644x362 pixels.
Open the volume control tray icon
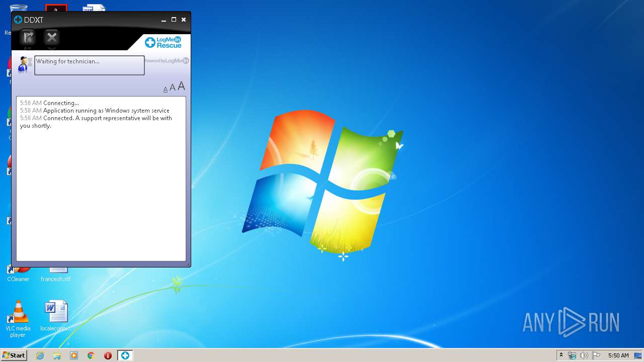point(584,355)
